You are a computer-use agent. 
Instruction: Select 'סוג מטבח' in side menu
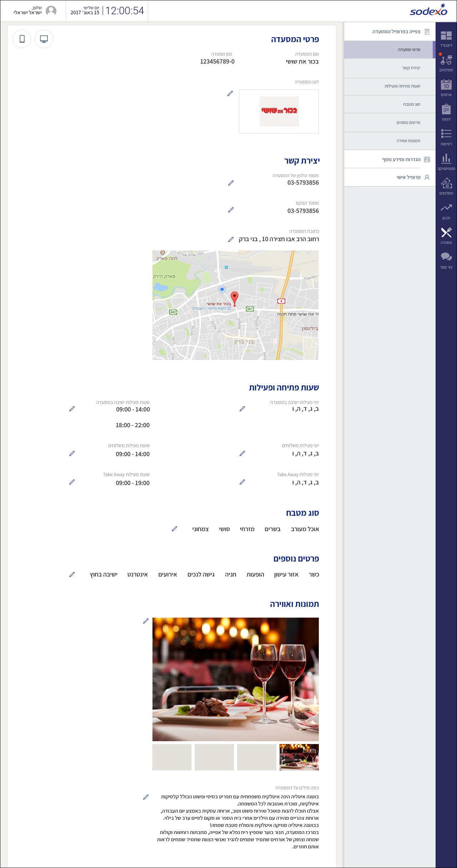click(x=411, y=104)
